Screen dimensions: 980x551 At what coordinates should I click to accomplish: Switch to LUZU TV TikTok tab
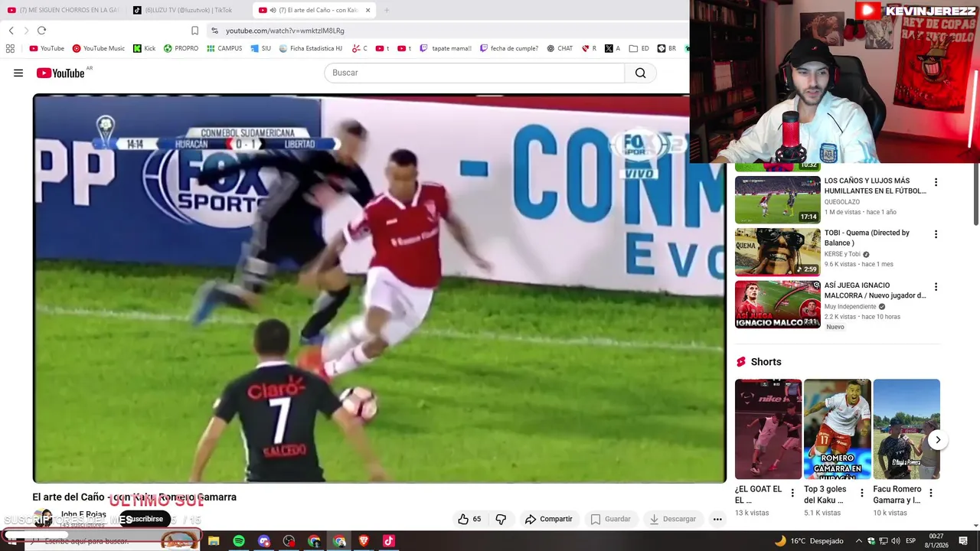pos(188,10)
